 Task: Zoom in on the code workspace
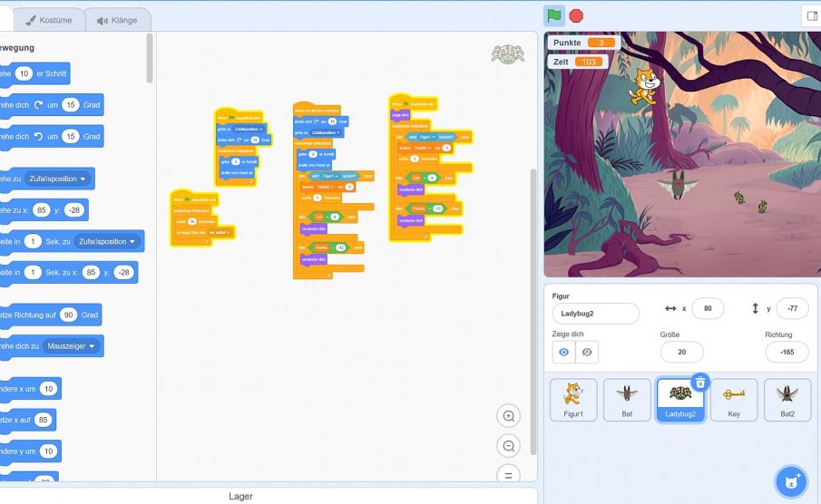[x=509, y=416]
